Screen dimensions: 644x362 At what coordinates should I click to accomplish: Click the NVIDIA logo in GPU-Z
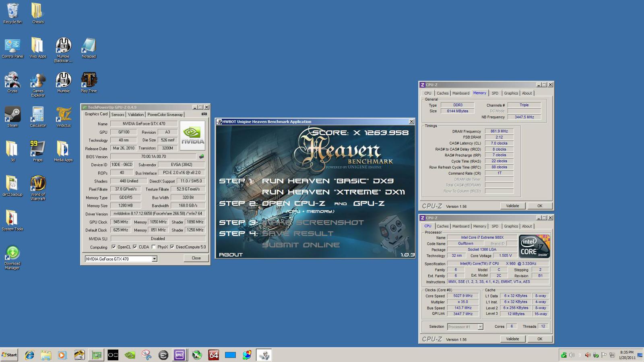point(192,136)
